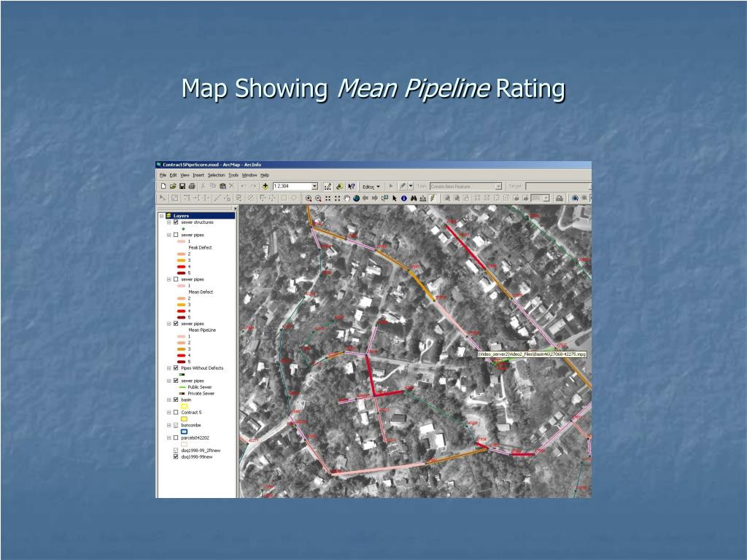The height and width of the screenshot is (560, 747).
Task: Click the scale input field showing 1:2,304
Action: pyautogui.click(x=292, y=186)
